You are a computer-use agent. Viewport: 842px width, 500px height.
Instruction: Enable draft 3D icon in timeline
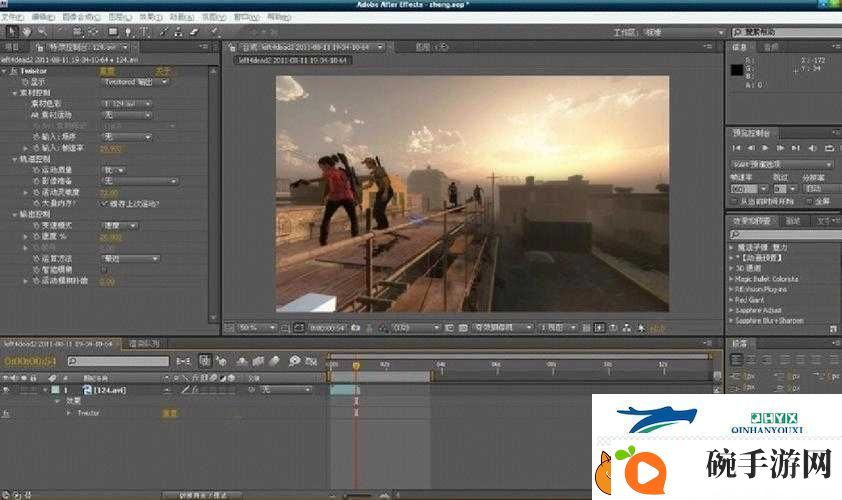point(221,361)
